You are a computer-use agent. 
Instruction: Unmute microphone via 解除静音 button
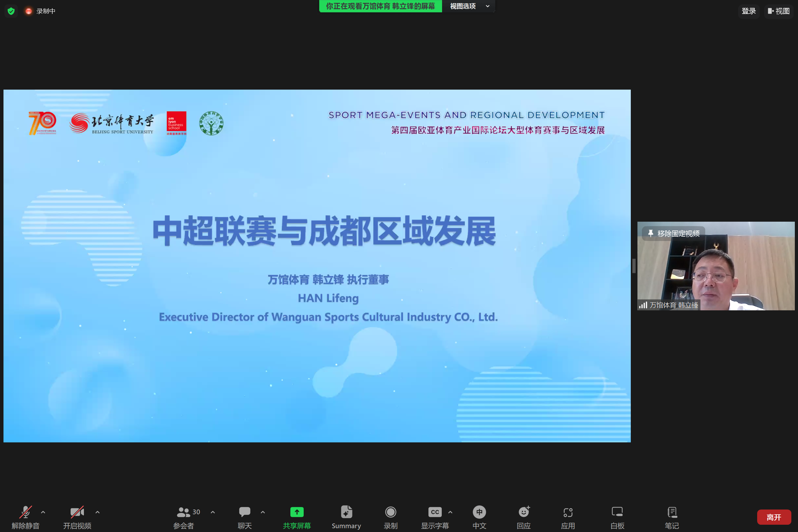pos(25,512)
